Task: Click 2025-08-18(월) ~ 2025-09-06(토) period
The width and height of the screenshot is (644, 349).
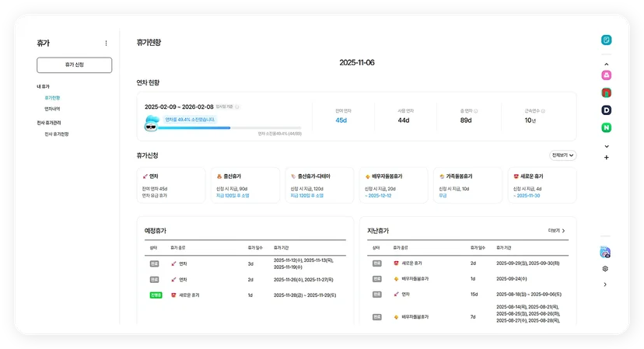Action: [529, 295]
